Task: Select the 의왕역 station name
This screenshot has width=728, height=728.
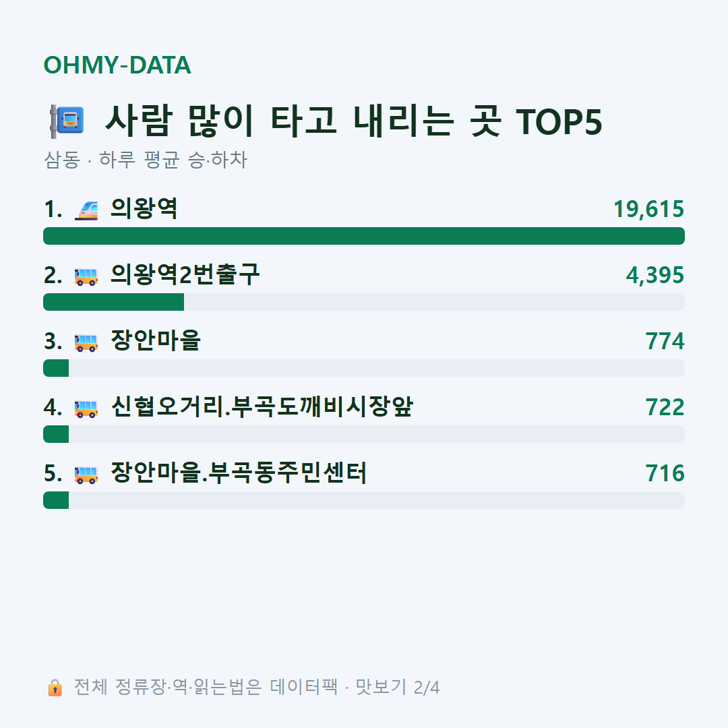Action: click(144, 208)
